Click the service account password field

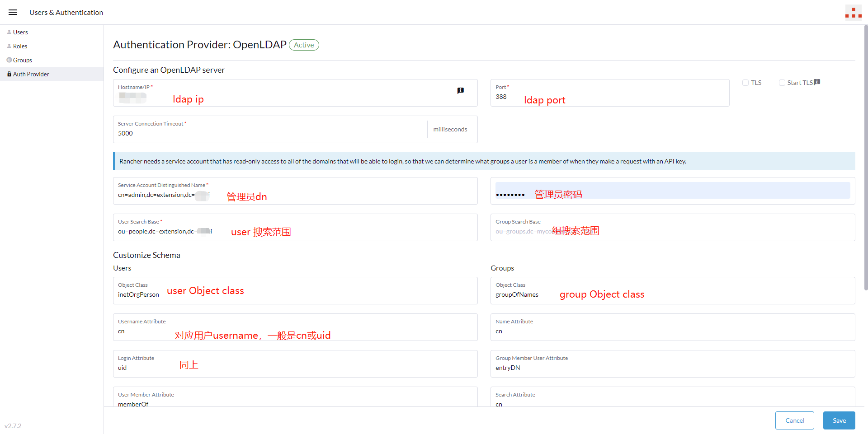pos(673,191)
